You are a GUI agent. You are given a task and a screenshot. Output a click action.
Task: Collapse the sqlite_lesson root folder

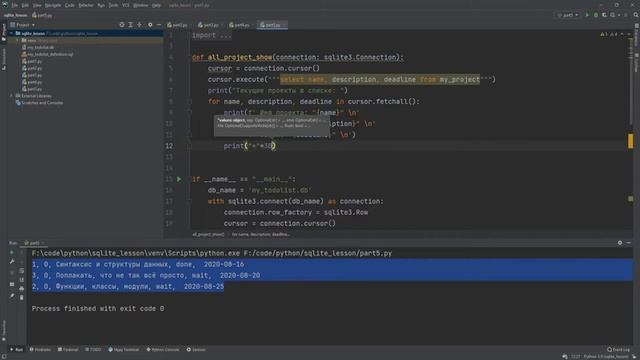pyautogui.click(x=11, y=33)
